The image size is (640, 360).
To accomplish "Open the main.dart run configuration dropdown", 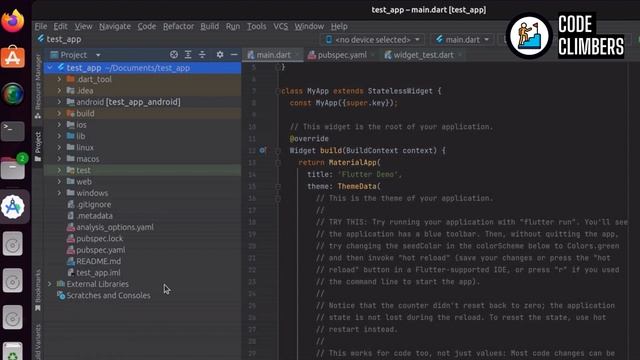I will [462, 40].
